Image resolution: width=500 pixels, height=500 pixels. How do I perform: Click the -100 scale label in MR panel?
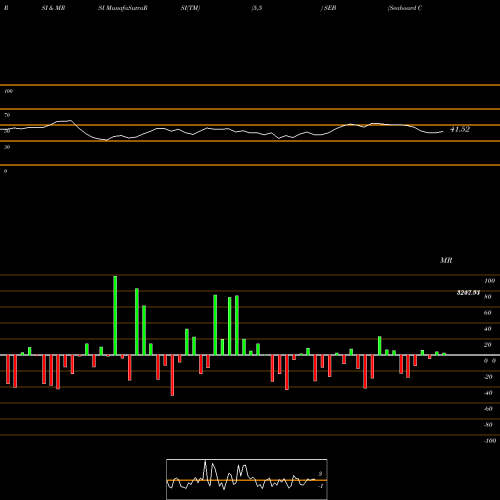point(490,441)
